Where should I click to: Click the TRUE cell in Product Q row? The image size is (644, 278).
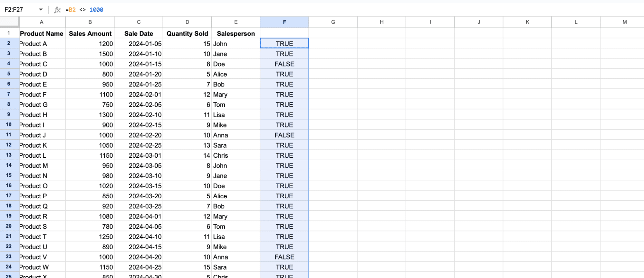284,206
